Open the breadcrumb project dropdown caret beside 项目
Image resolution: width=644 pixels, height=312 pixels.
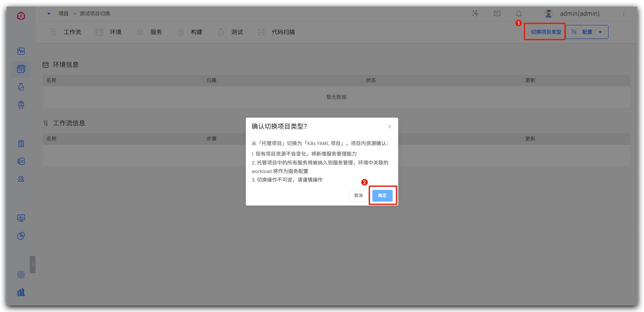[x=49, y=13]
